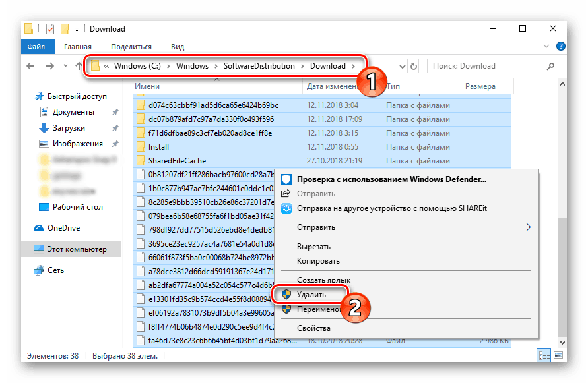
Task: Open OneDrive in navigation pane
Action: tap(63, 228)
